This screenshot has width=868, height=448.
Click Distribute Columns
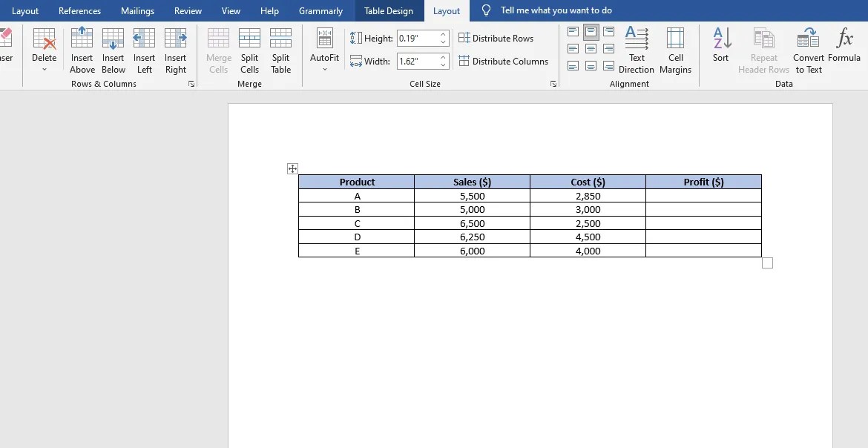(504, 61)
